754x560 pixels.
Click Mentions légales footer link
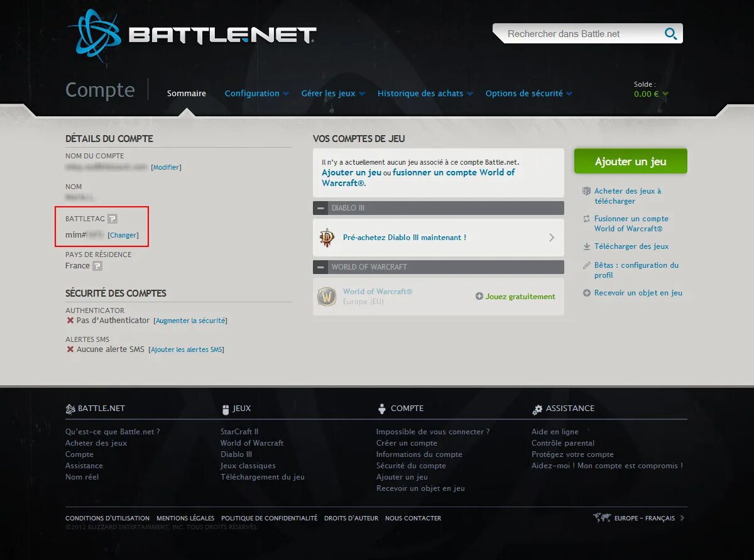pyautogui.click(x=185, y=519)
